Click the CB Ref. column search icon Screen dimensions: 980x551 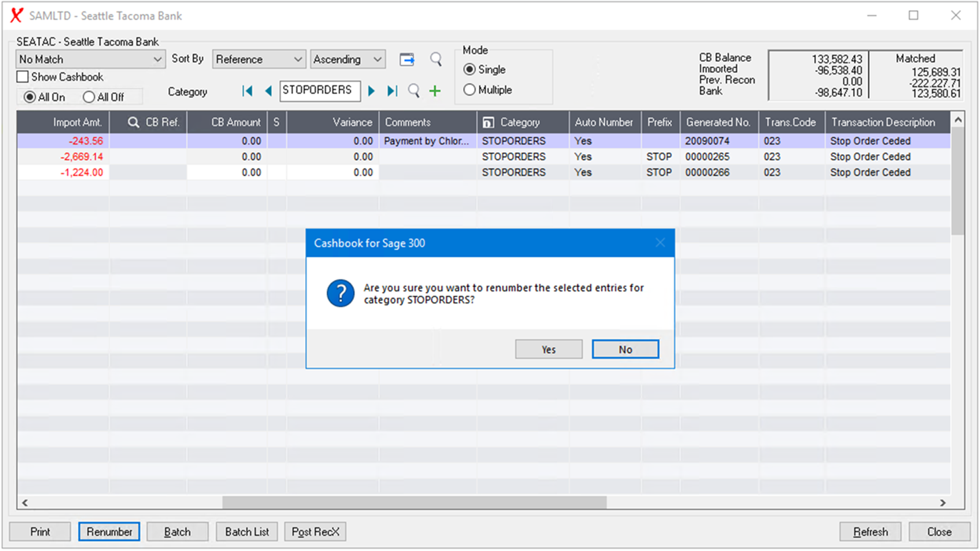point(133,122)
